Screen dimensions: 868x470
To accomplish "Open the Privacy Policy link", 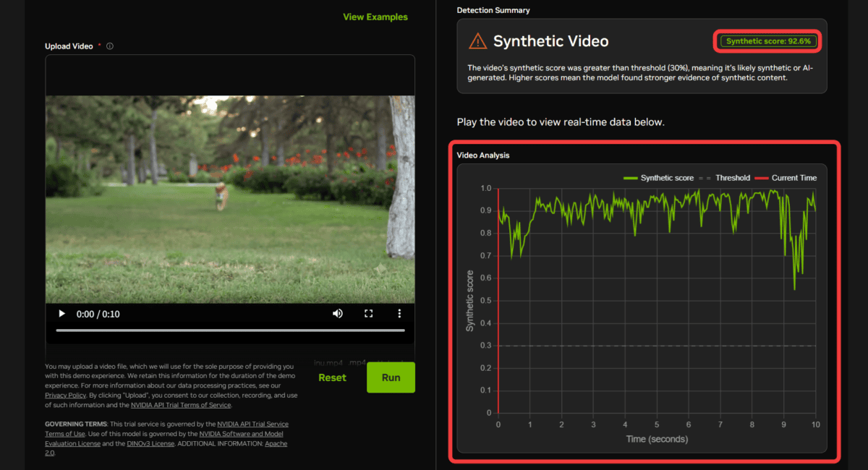I will tap(65, 396).
